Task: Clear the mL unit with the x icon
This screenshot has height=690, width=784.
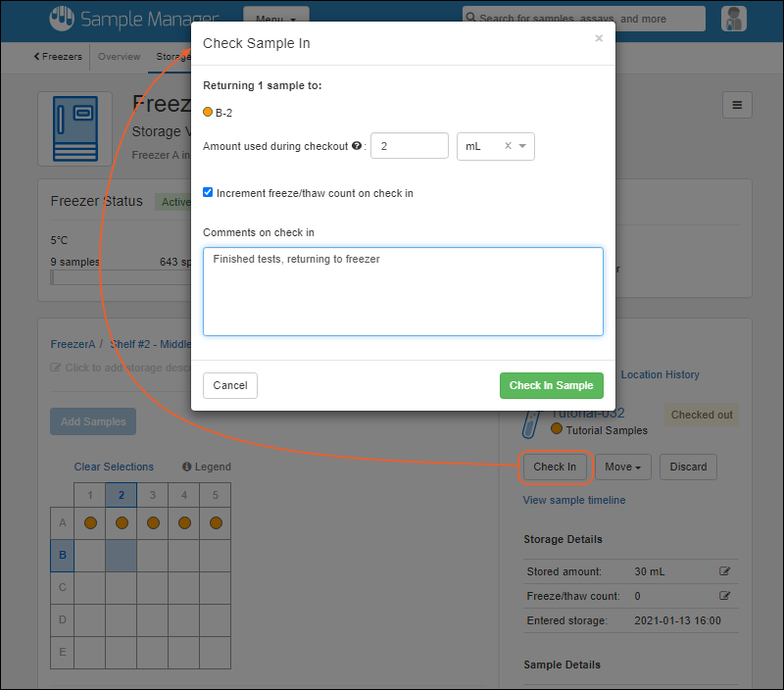Action: coord(508,146)
